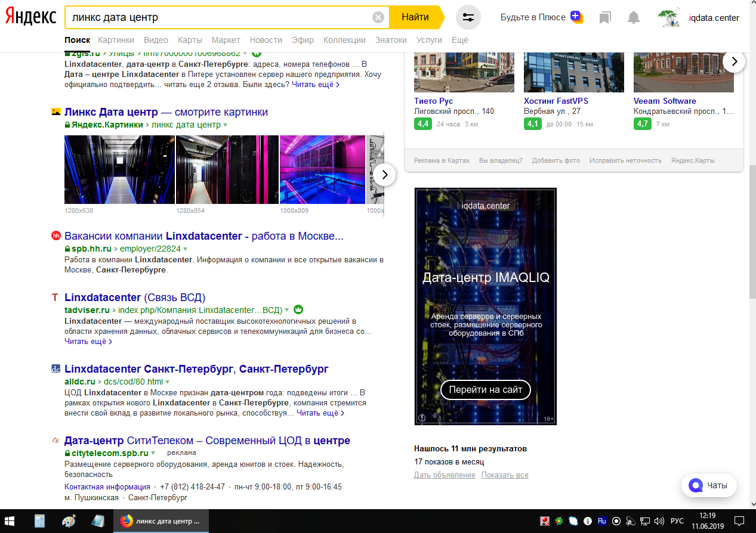This screenshot has width=756, height=533.
Task: Click the tadviser favicon next to Linxdatacenter (Связь ВСД)
Action: point(55,298)
